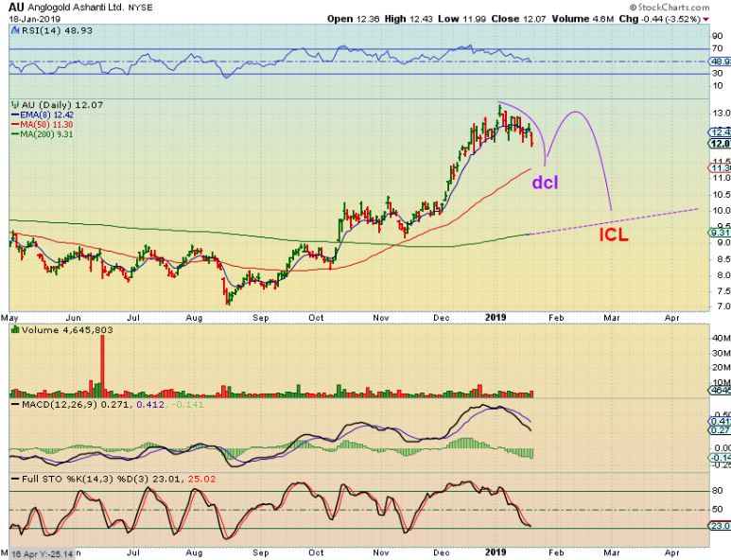Click the Close 12.07 value
Viewport: 731px width, 560px height.
coord(518,19)
